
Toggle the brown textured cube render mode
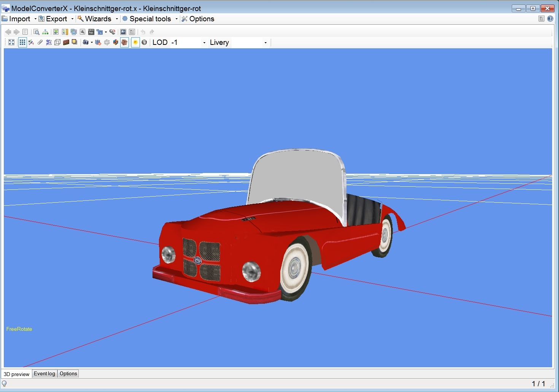click(124, 43)
